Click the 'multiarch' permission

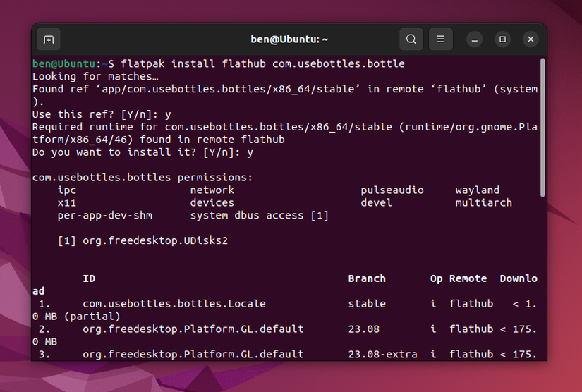click(484, 203)
